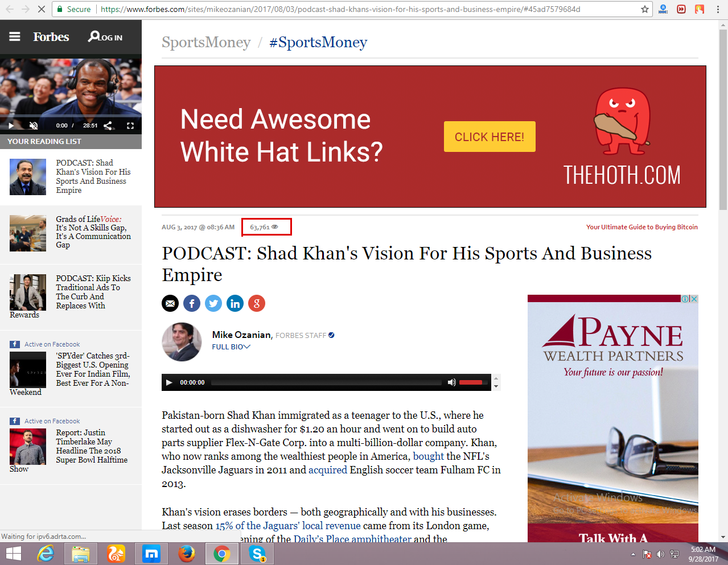Launch Firefox from taskbar

[x=187, y=554]
